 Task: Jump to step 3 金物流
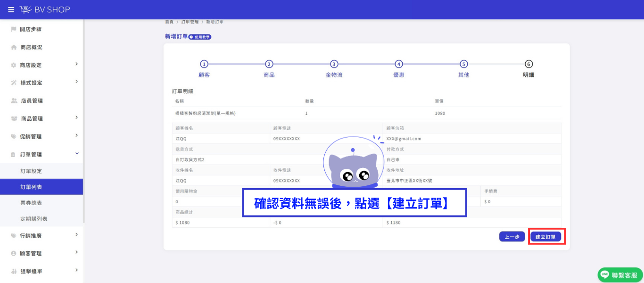tap(334, 68)
